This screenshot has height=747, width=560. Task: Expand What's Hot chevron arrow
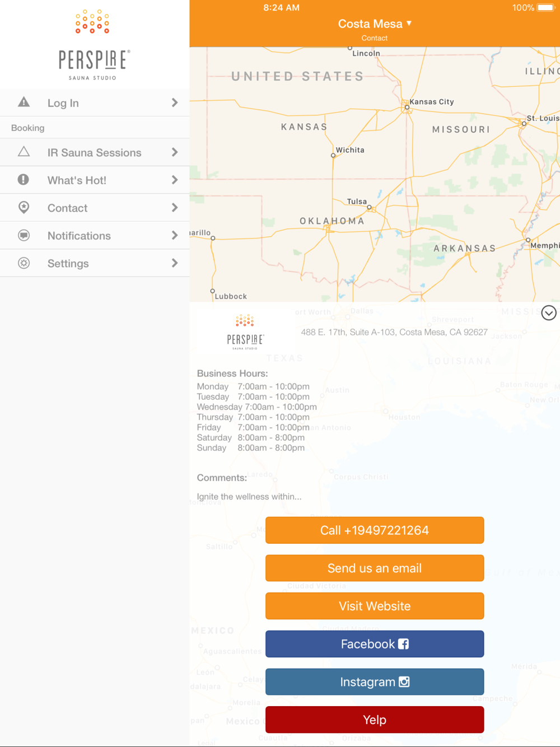click(x=175, y=180)
